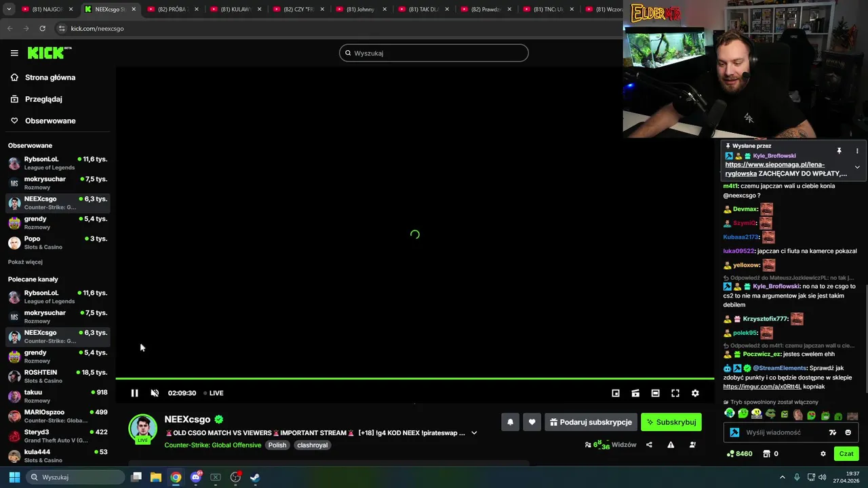Image resolution: width=868 pixels, height=488 pixels.
Task: Switch to the (81) Johnny YouTube tab
Action: click(x=362, y=9)
